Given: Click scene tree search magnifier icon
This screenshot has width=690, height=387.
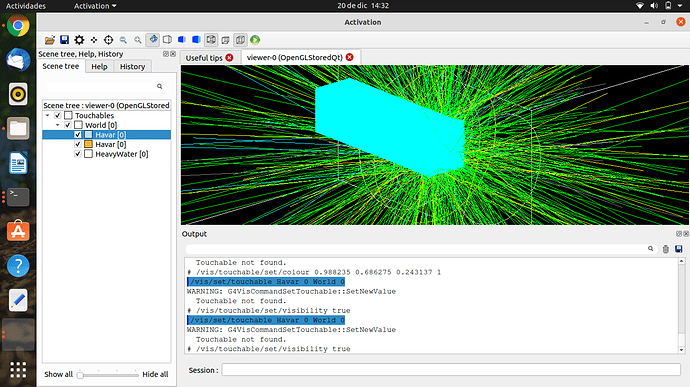Looking at the screenshot, I should [160, 86].
